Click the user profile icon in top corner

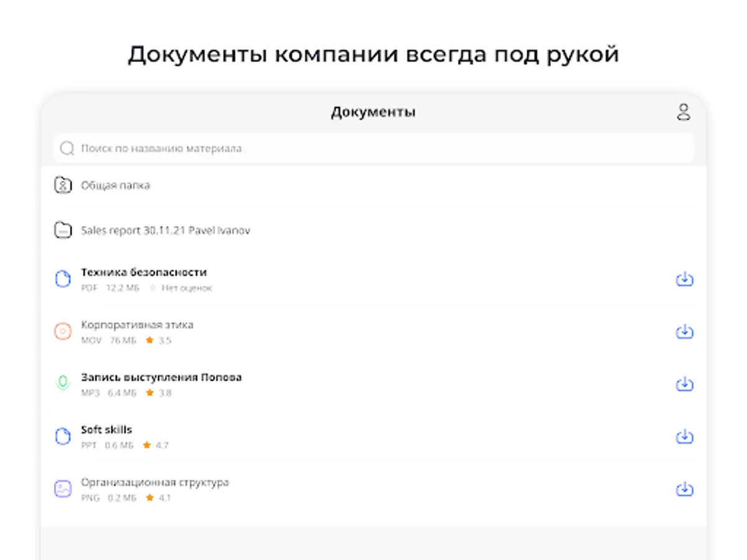click(684, 112)
